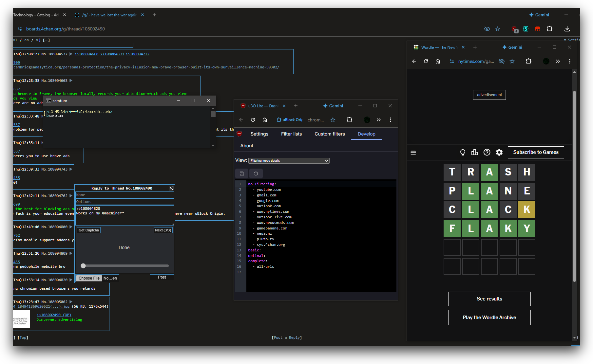Click the save icon in uBO editor
593x364 pixels.
(x=242, y=173)
